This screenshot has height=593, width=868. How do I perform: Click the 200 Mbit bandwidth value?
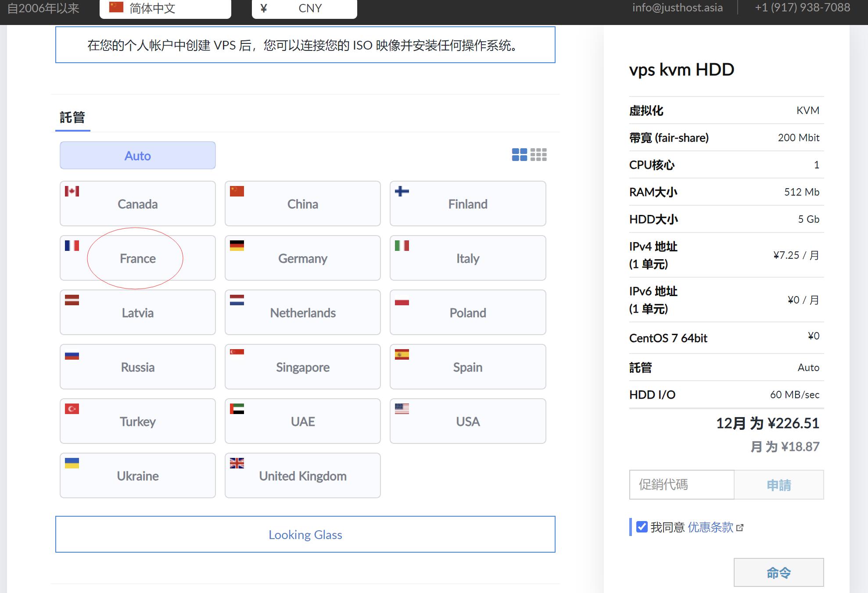799,137
